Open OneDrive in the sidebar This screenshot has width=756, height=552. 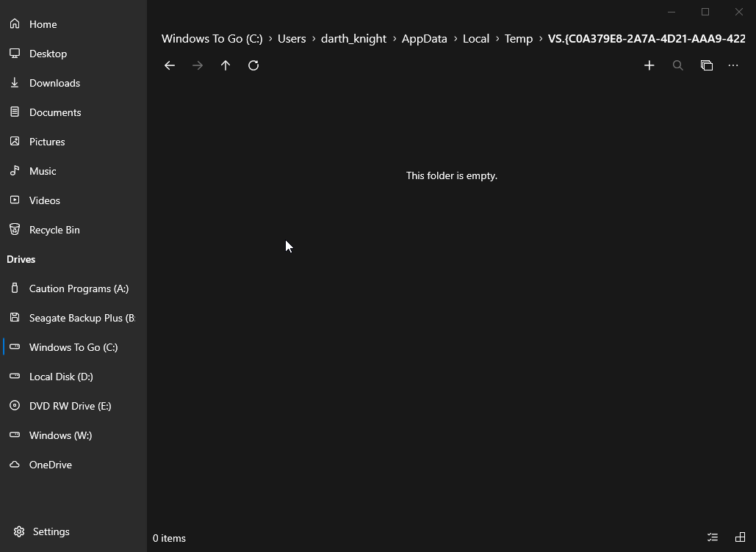(73, 465)
